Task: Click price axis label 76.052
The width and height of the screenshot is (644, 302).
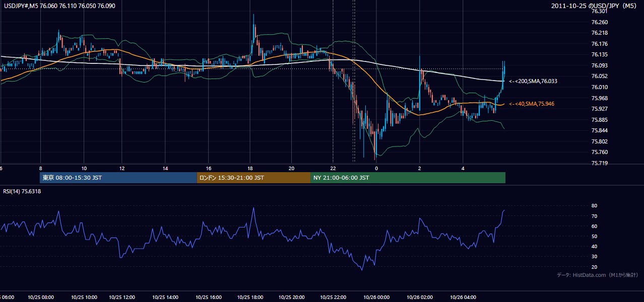Action: pos(599,77)
